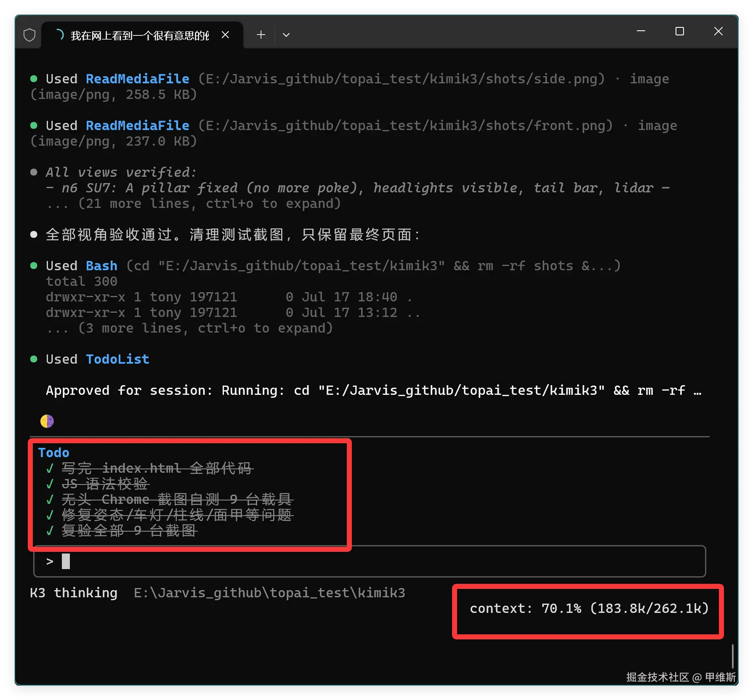753x700 pixels.
Task: Click the yellow-purple spinner moon icon
Action: (x=47, y=421)
